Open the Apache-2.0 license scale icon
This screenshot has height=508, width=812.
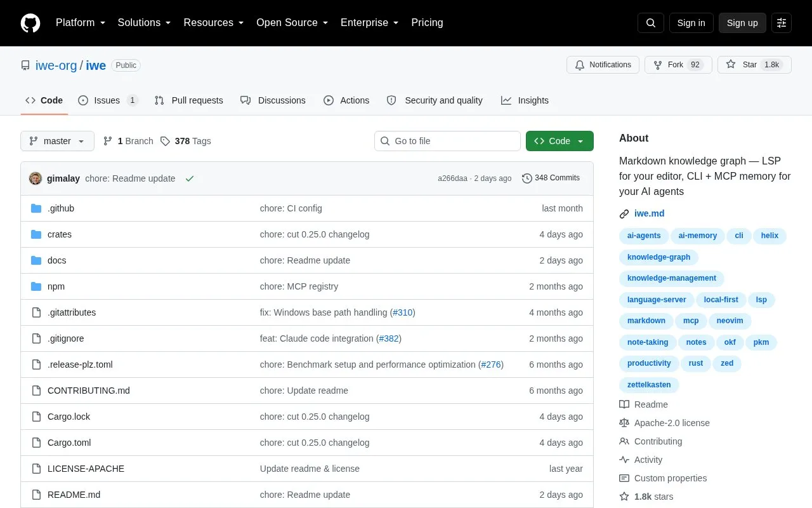pyautogui.click(x=624, y=423)
